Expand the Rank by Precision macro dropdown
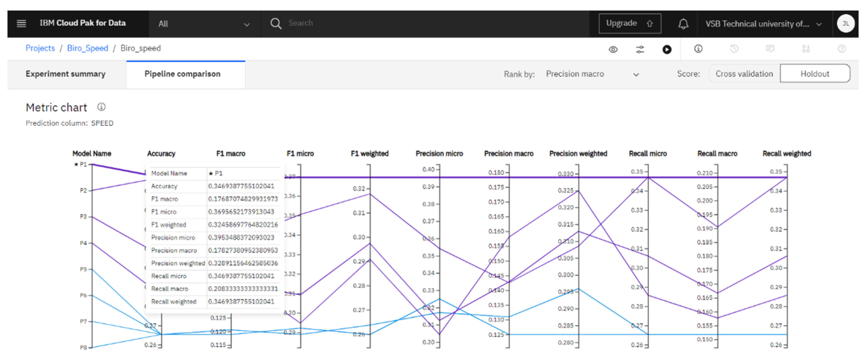This screenshot has width=868, height=361. click(x=592, y=74)
